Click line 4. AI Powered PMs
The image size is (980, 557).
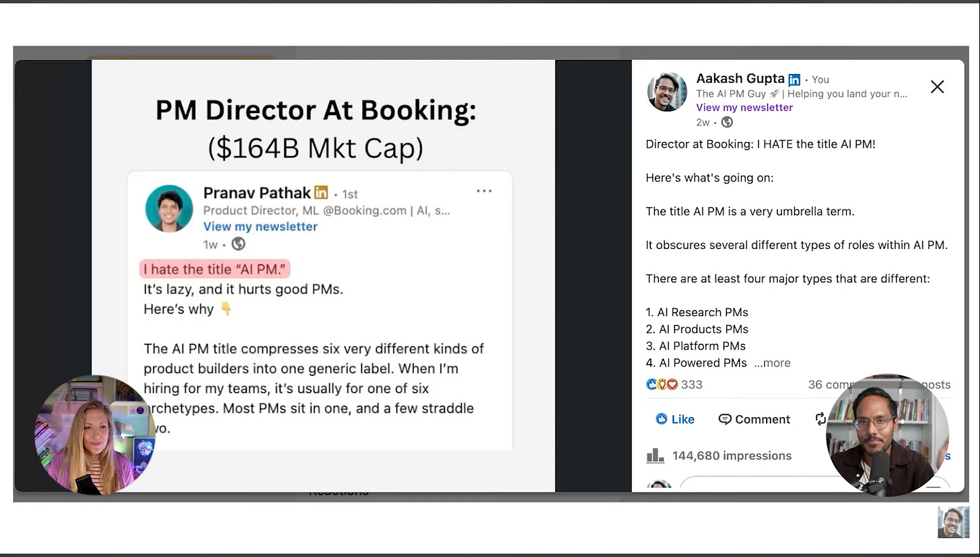pyautogui.click(x=696, y=363)
